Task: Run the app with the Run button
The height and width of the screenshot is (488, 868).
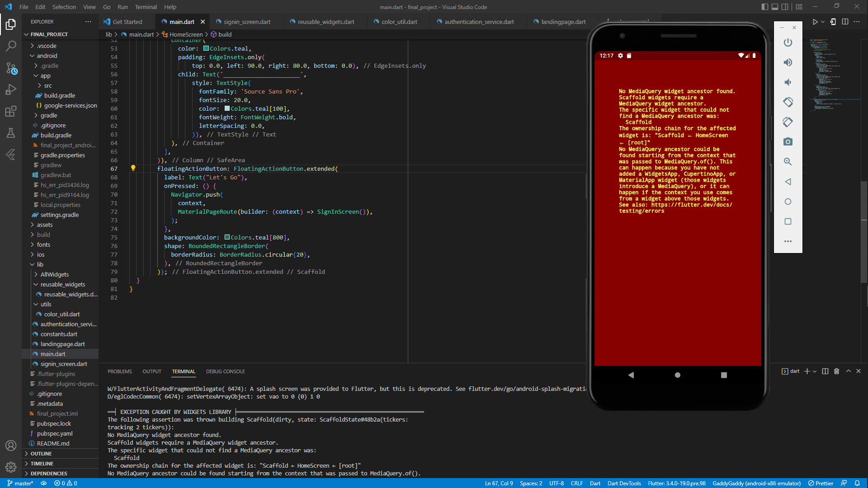Action: click(816, 21)
